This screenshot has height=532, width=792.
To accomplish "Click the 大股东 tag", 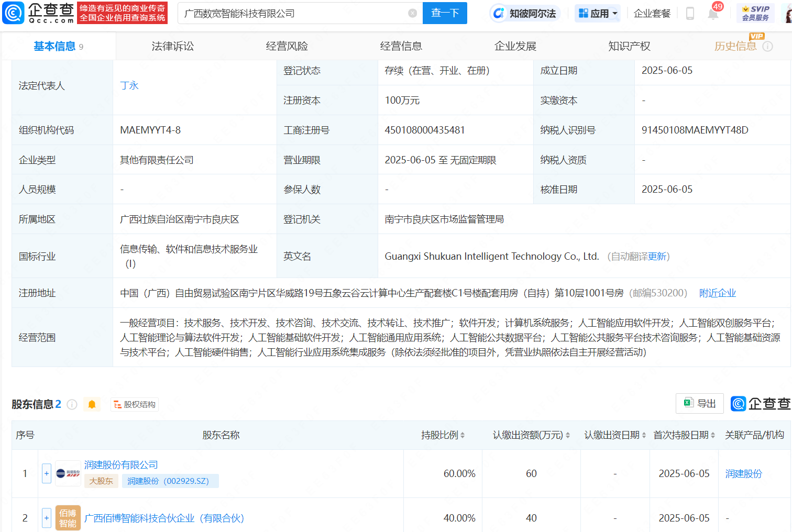I will coord(101,481).
